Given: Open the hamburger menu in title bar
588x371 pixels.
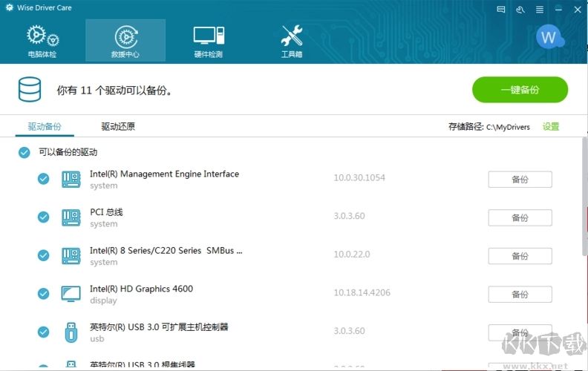Looking at the screenshot, I should pos(540,10).
